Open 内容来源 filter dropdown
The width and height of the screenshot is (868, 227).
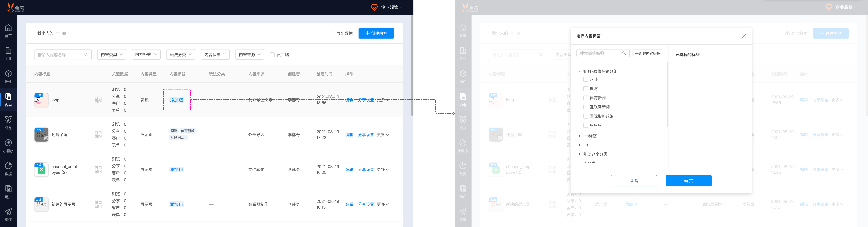click(250, 55)
